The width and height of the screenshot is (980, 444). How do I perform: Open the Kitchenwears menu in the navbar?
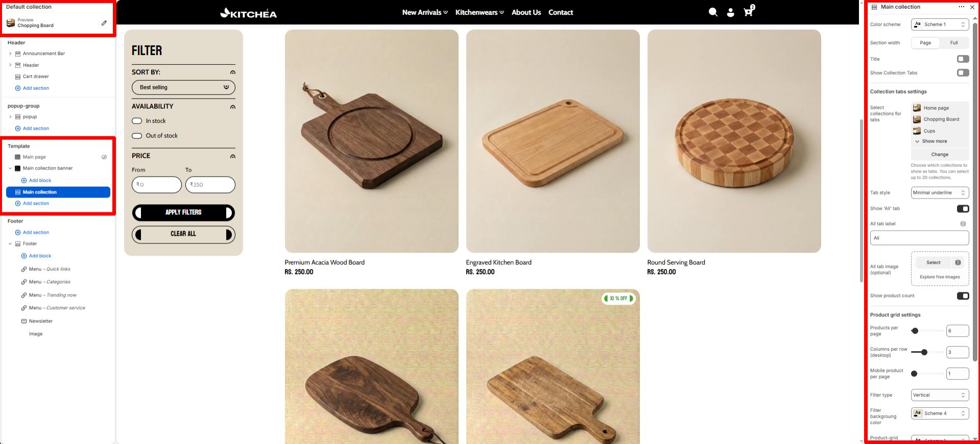coord(478,12)
